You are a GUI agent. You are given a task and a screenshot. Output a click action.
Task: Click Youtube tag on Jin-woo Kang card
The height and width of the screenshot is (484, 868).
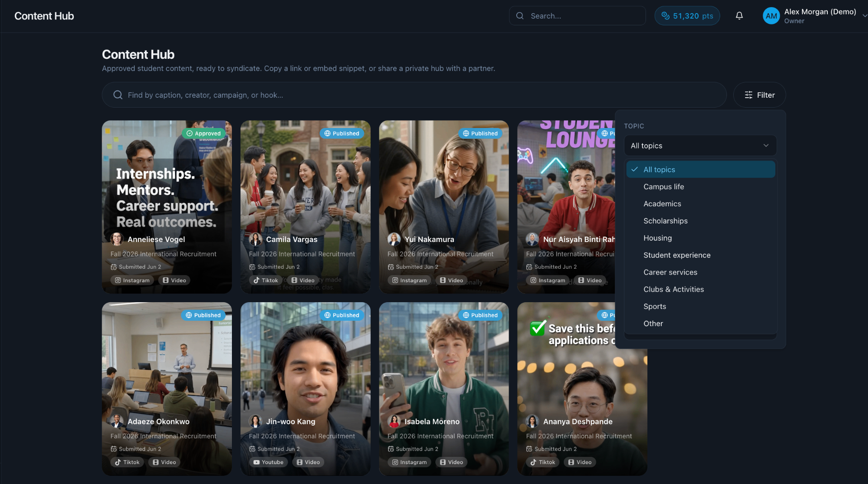point(269,462)
